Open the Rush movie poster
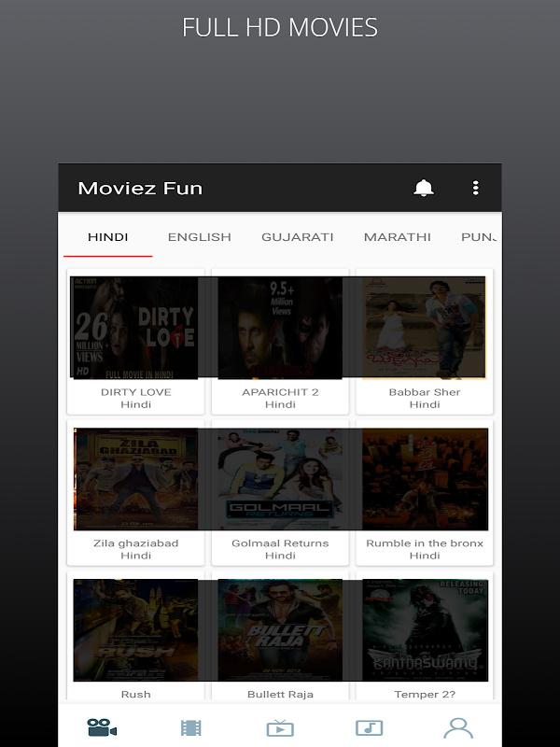 (135, 629)
